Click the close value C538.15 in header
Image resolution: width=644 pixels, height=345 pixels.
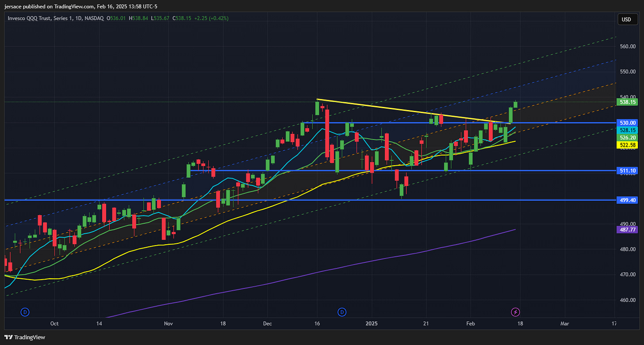[x=182, y=18]
